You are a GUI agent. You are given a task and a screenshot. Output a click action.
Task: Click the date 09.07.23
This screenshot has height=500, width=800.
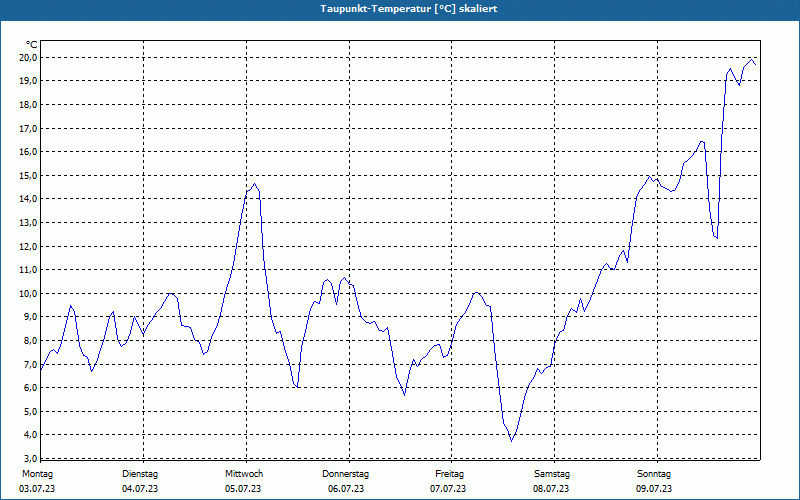654,489
